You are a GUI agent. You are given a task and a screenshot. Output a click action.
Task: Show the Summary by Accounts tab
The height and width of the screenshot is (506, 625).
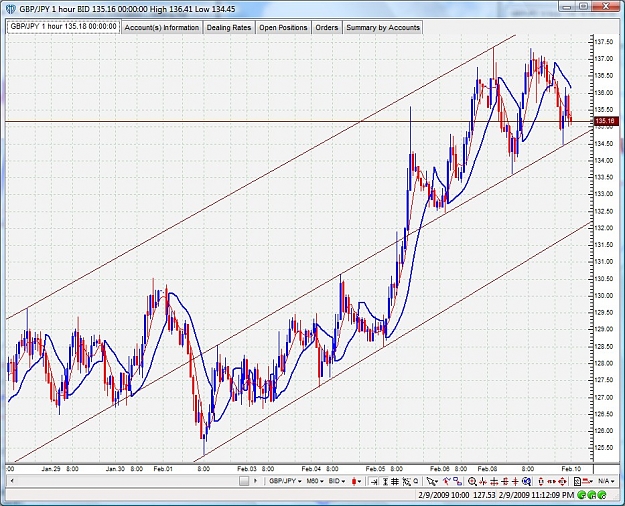point(383,28)
